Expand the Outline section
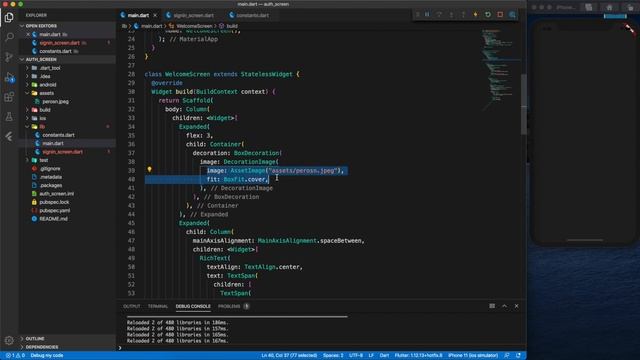Screen dimensions: 640x360 tap(67, 339)
